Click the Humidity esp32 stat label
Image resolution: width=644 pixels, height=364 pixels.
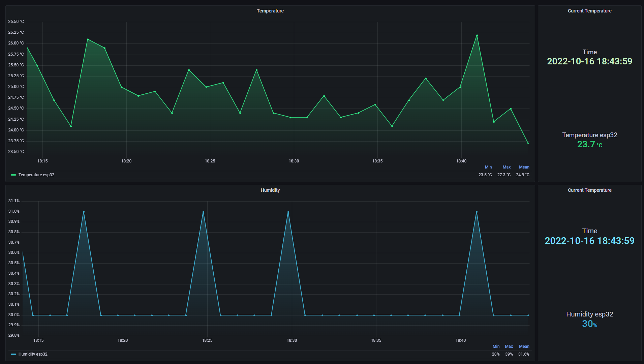pos(589,314)
